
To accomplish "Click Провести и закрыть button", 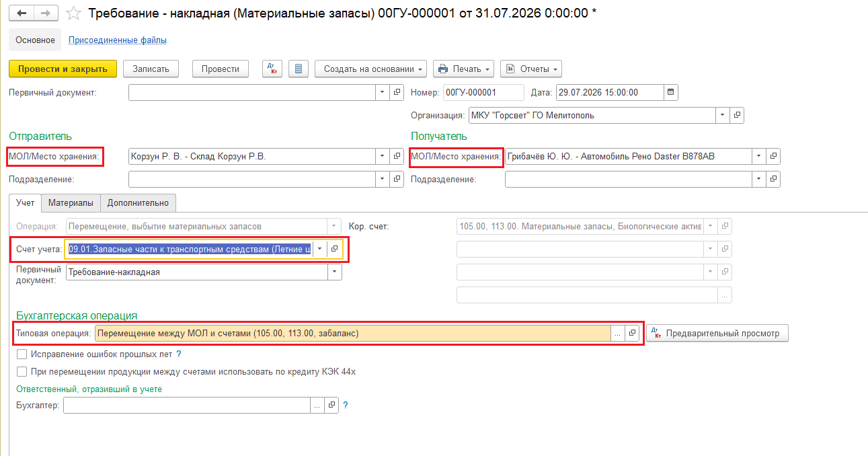I will 63,69.
